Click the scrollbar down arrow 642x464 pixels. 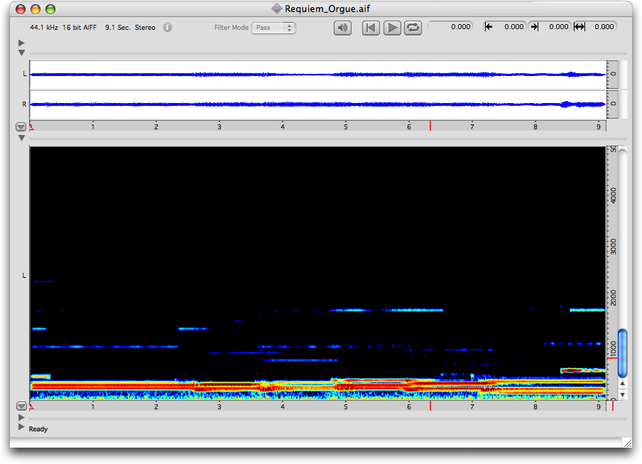pyautogui.click(x=622, y=396)
